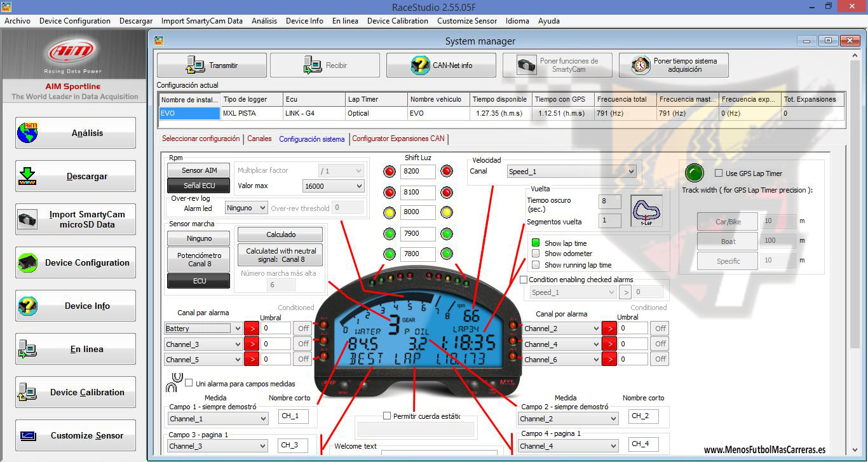Open the Valor max 16000 dropdown
Viewport: 868px width, 462px height.
(334, 186)
